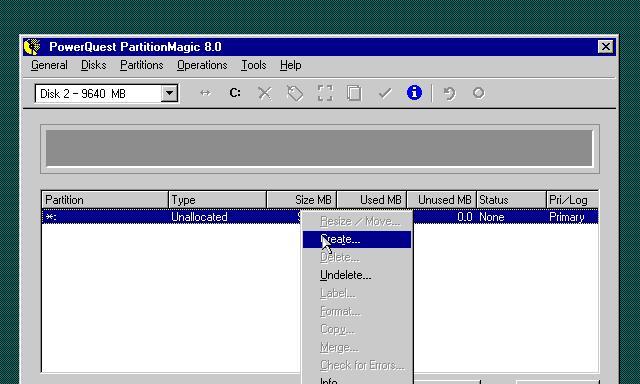Open the Partitions menu

tap(142, 65)
